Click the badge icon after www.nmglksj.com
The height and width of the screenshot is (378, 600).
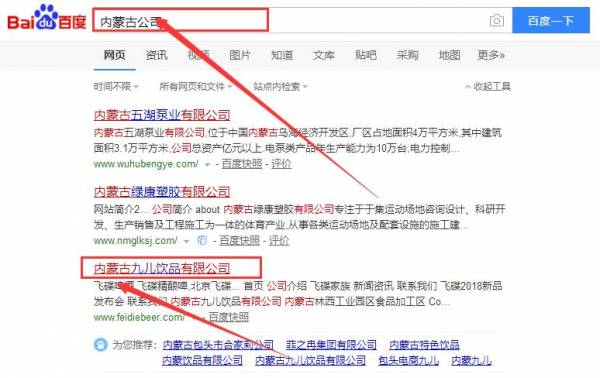(202, 241)
